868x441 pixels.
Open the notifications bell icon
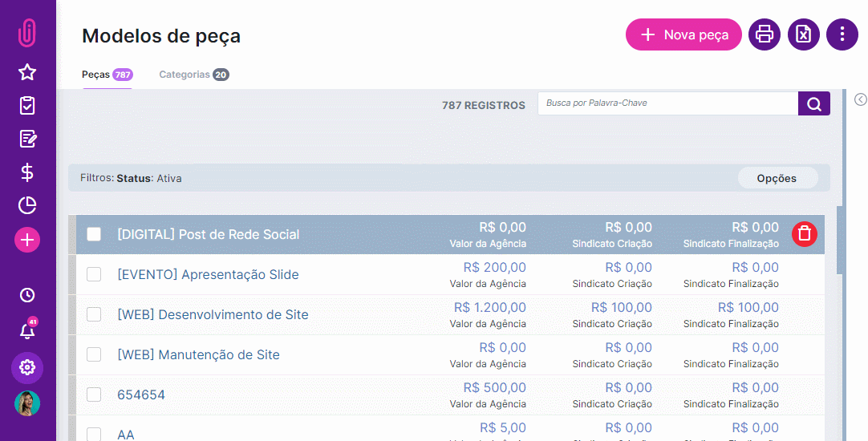point(27,330)
